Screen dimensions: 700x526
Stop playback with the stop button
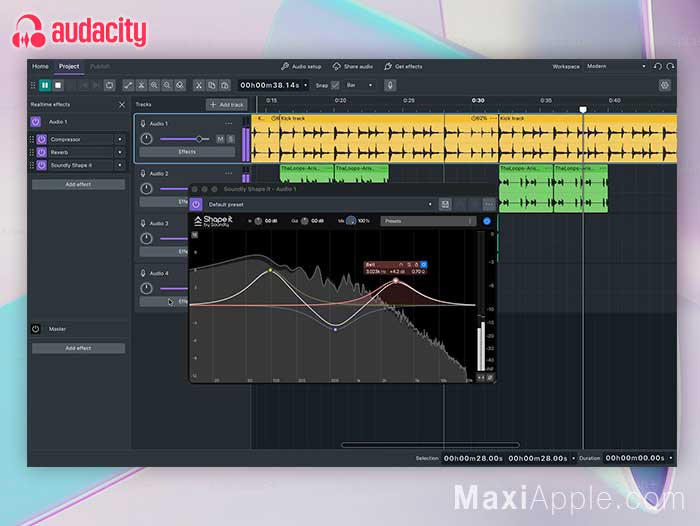pos(58,85)
